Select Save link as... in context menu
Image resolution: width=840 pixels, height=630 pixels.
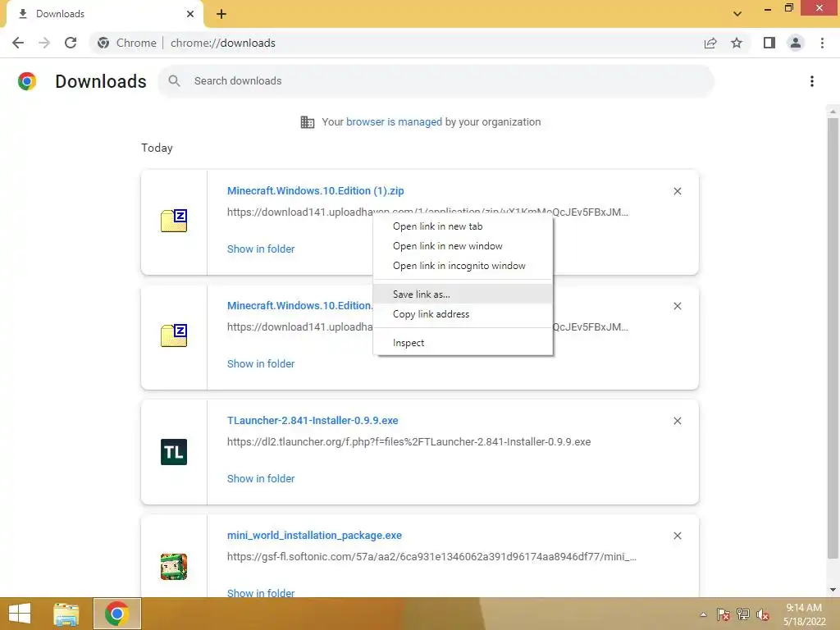pos(463,294)
